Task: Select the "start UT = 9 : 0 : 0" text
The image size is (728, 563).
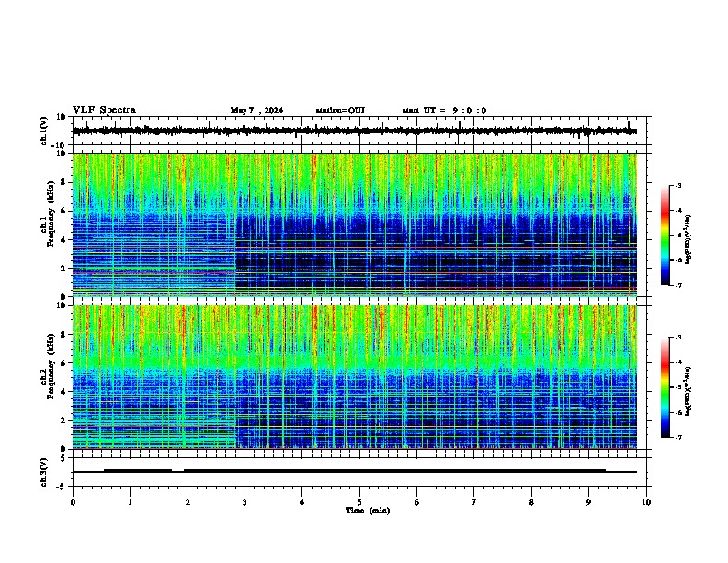Action: (444, 110)
